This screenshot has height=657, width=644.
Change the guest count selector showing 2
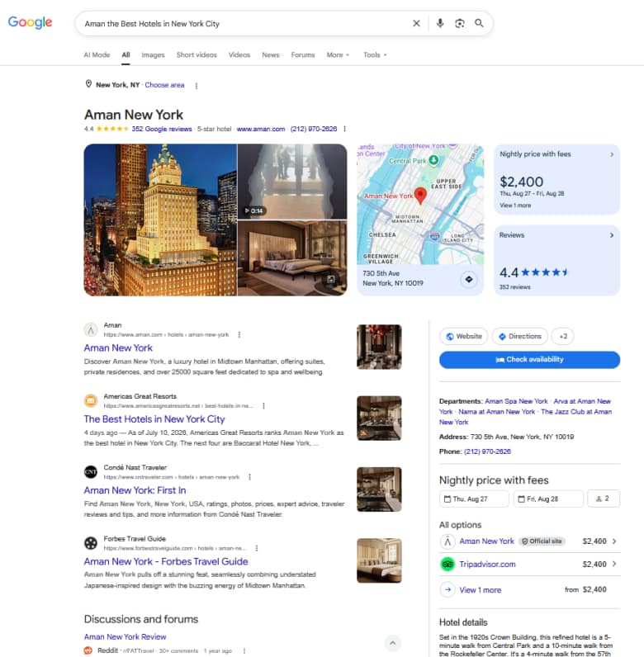coord(604,499)
